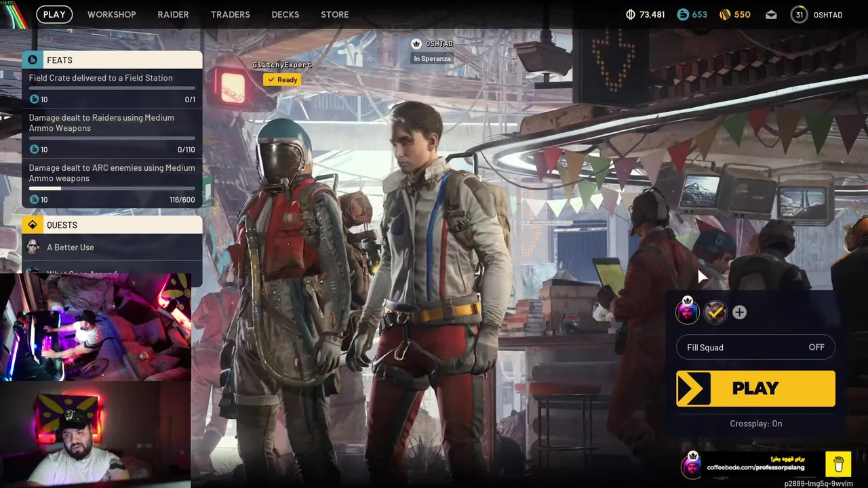Open Damage dealt to Raiders feat

pyautogui.click(x=112, y=133)
